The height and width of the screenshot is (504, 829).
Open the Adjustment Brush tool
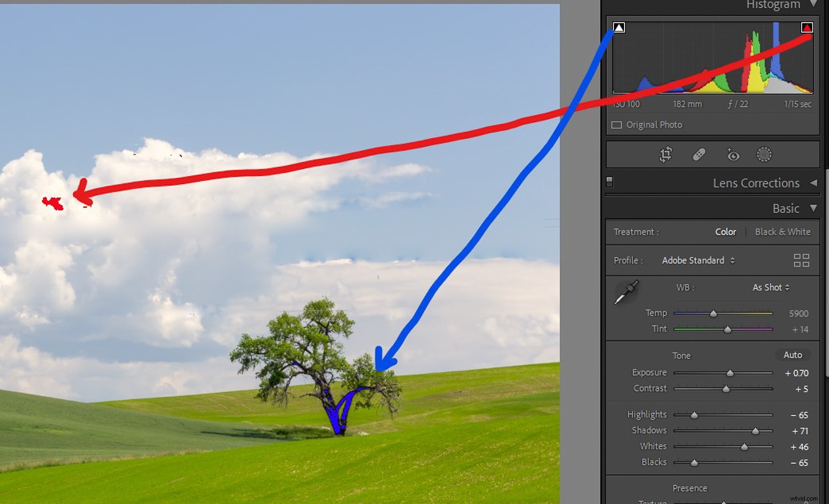[x=764, y=155]
